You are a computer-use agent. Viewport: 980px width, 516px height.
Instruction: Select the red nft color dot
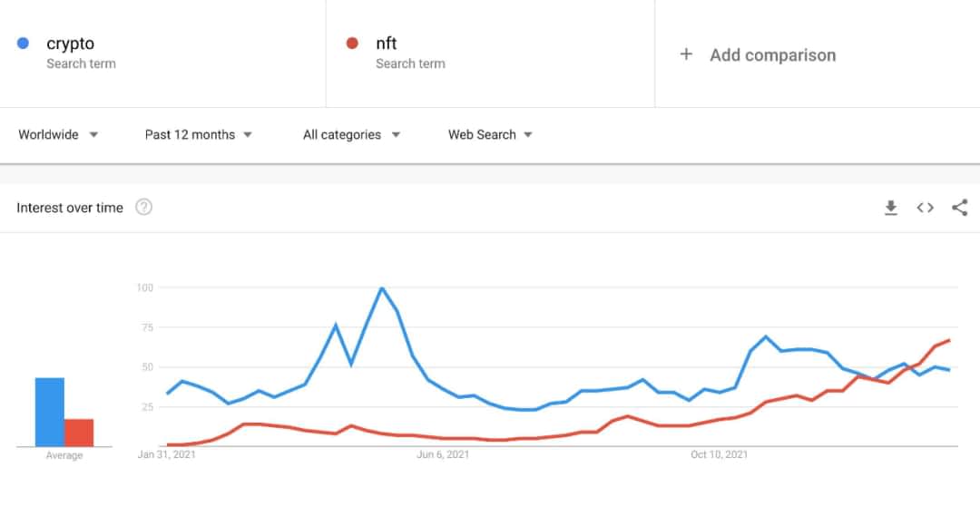pyautogui.click(x=352, y=44)
